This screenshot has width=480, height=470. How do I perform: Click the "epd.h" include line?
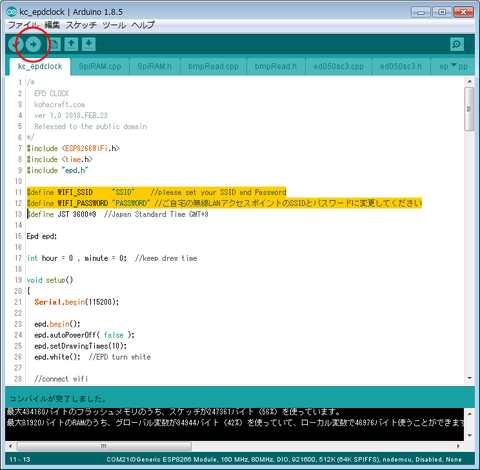tap(57, 170)
